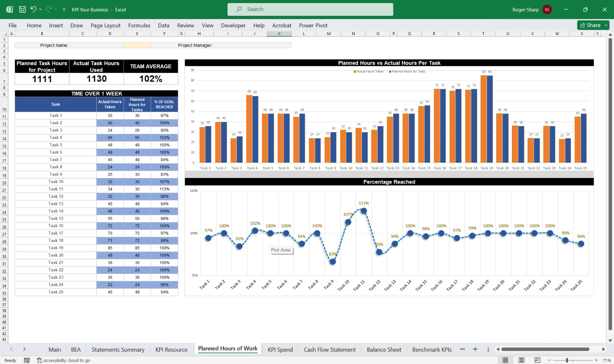
Task: Expand Customize Quick Access Toolbar dropdown
Action: pos(64,10)
